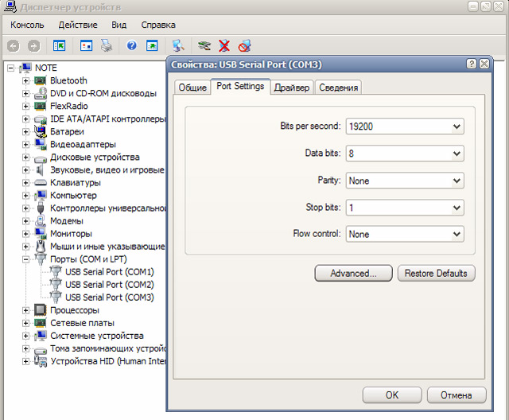The image size is (509, 420).
Task: Click the COM2 port plug icon
Action: (56, 285)
